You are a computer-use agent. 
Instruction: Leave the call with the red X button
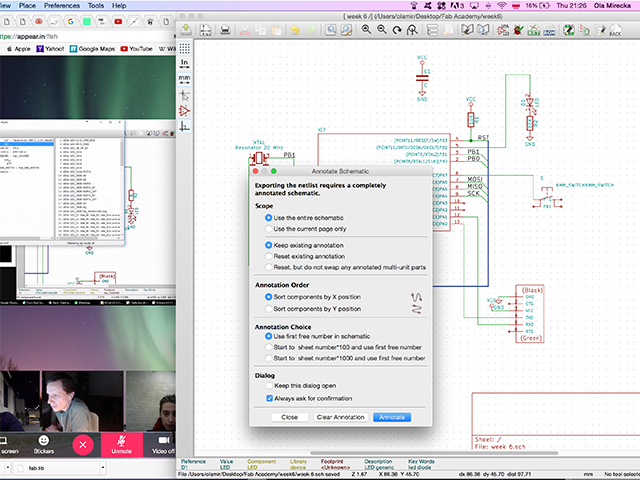pos(83,444)
